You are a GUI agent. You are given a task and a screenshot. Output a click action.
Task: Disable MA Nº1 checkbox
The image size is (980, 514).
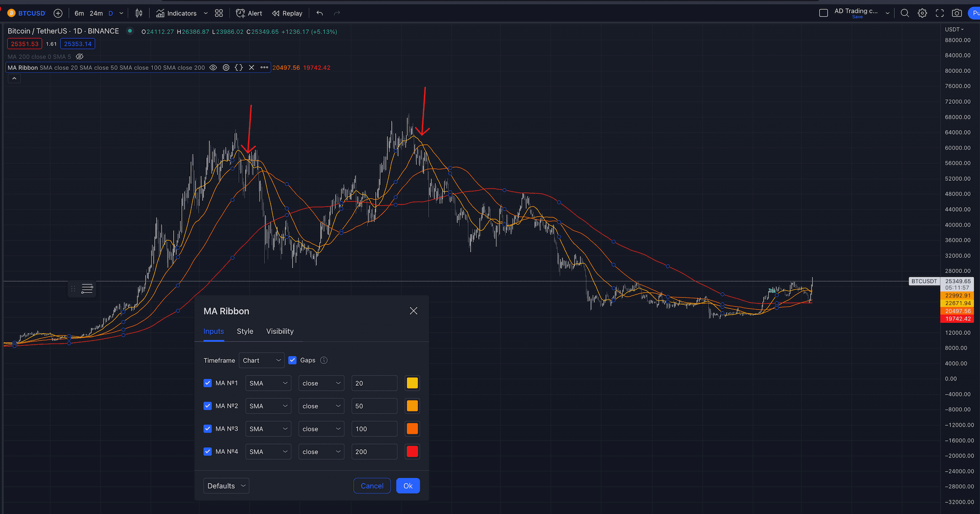[208, 383]
